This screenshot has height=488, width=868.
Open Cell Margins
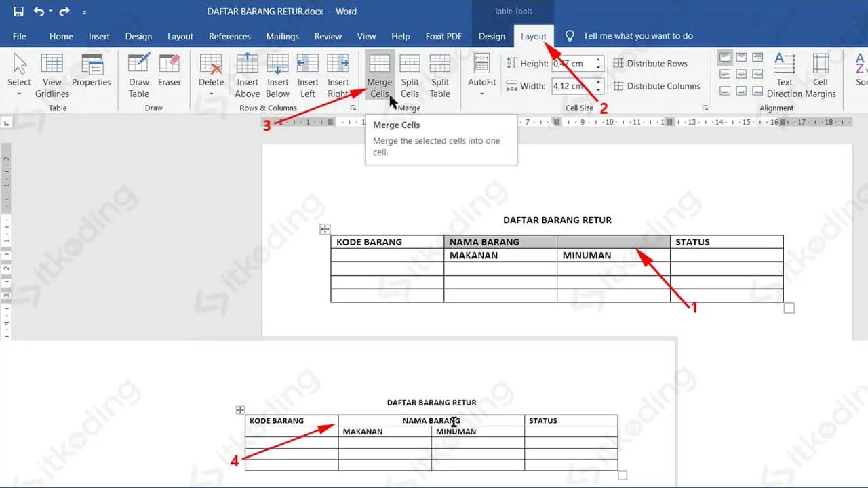[x=821, y=76]
